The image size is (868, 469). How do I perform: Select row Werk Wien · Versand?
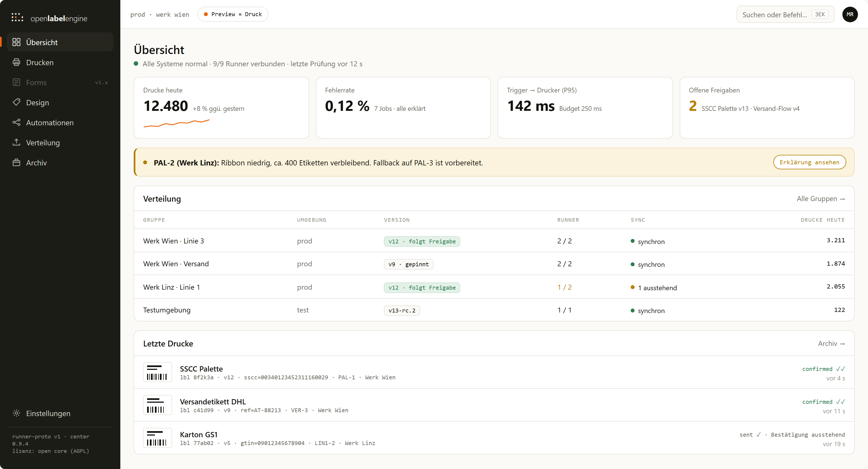494,263
